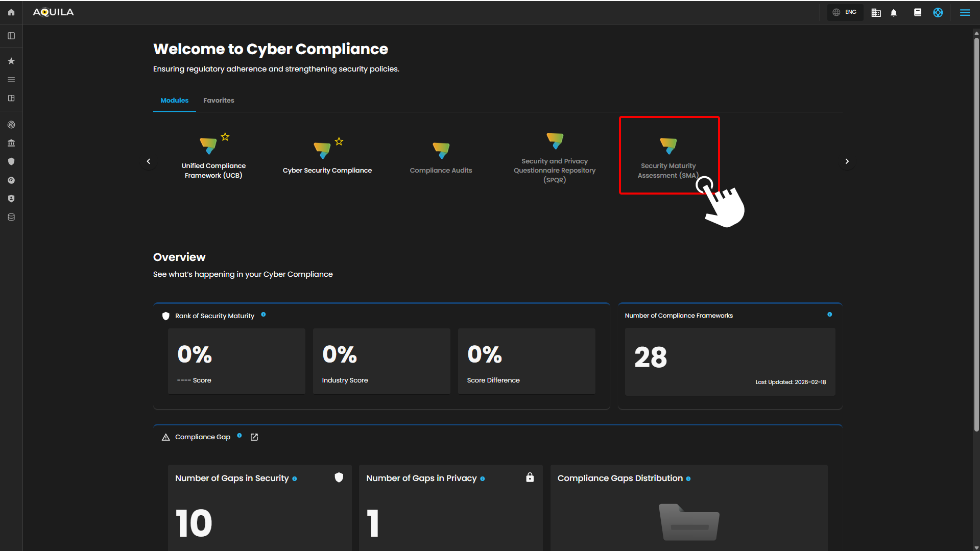Switch to the Favorites tab
This screenshot has width=980, height=551.
[x=219, y=101]
